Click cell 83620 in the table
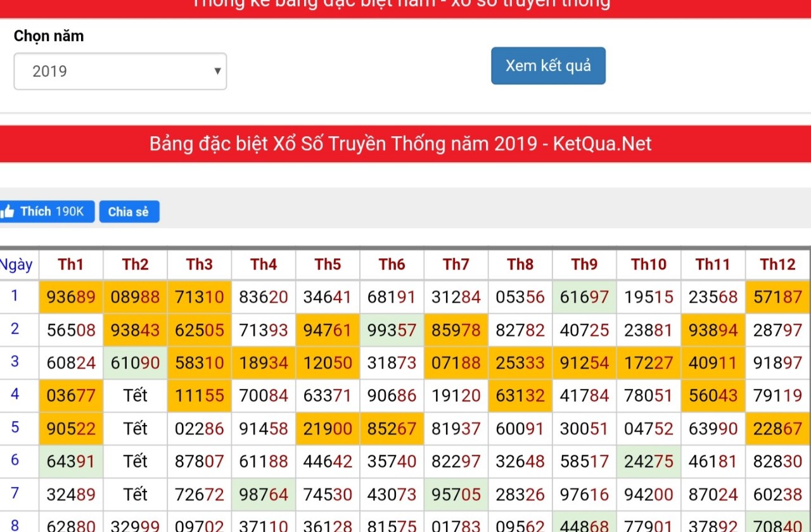This screenshot has width=811, height=532. tap(264, 297)
